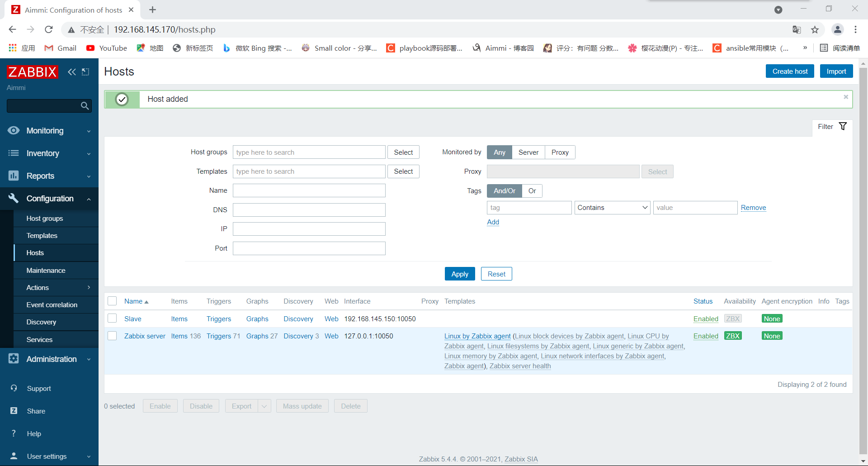The image size is (868, 466).
Task: Check the Zabbix server host checkbox
Action: (x=112, y=336)
